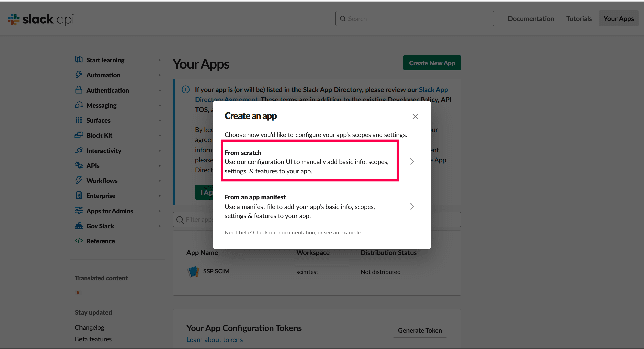Click the Surfaces grid icon

(79, 120)
